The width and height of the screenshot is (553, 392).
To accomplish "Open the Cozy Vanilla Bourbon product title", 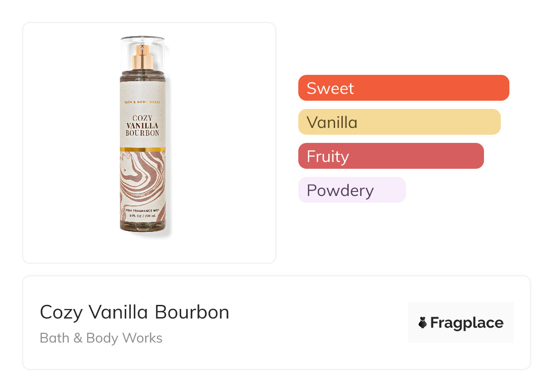I will (134, 312).
